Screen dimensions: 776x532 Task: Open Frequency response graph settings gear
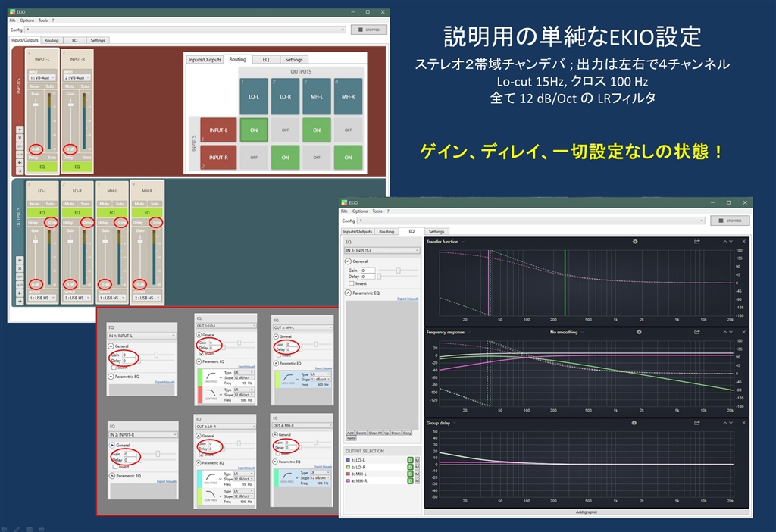[639, 332]
